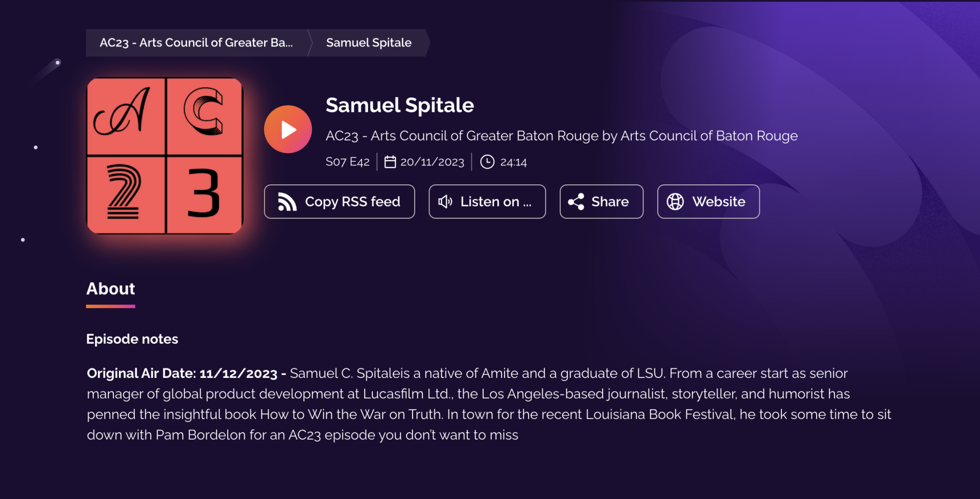Click the Episode notes heading
Image resolution: width=980 pixels, height=499 pixels.
point(132,339)
